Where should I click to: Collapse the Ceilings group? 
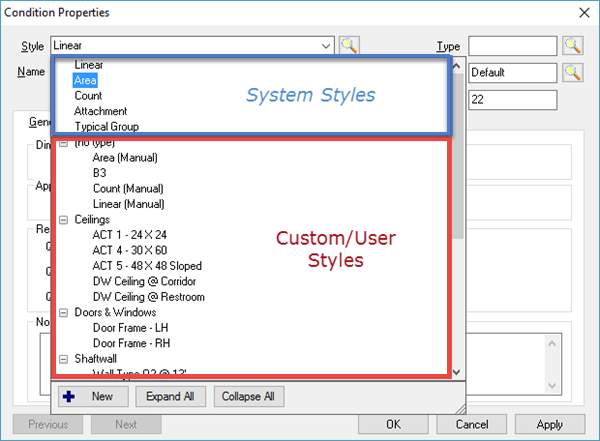(x=64, y=220)
